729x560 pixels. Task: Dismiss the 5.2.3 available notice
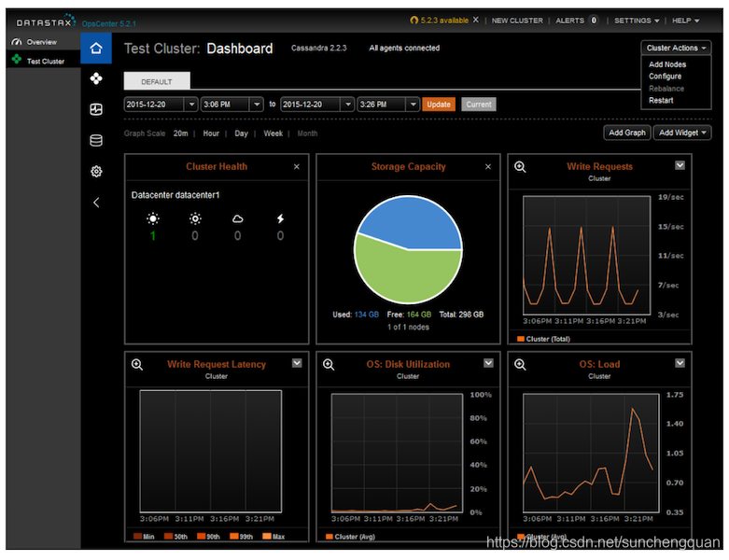tap(475, 20)
